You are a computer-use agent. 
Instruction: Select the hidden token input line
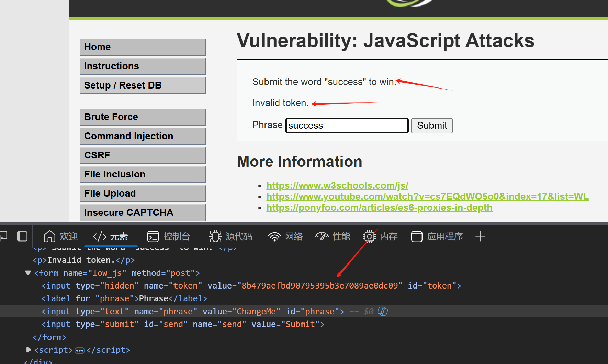pos(251,286)
